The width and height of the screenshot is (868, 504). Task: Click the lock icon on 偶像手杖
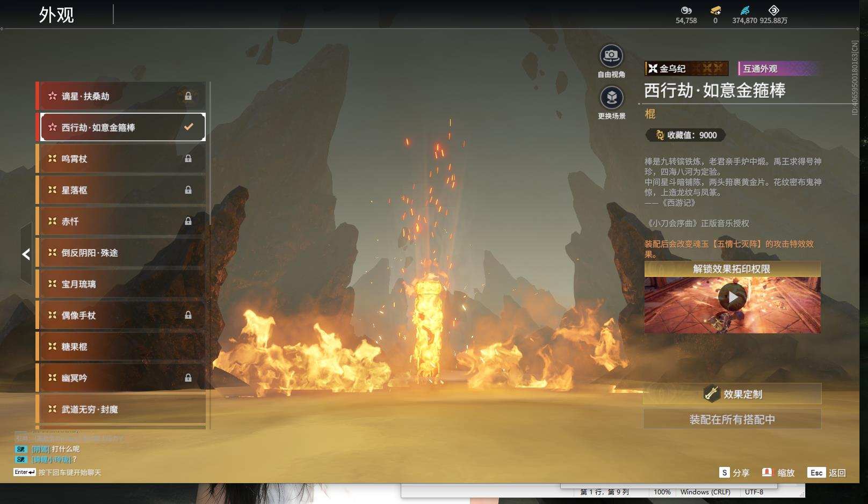point(188,315)
